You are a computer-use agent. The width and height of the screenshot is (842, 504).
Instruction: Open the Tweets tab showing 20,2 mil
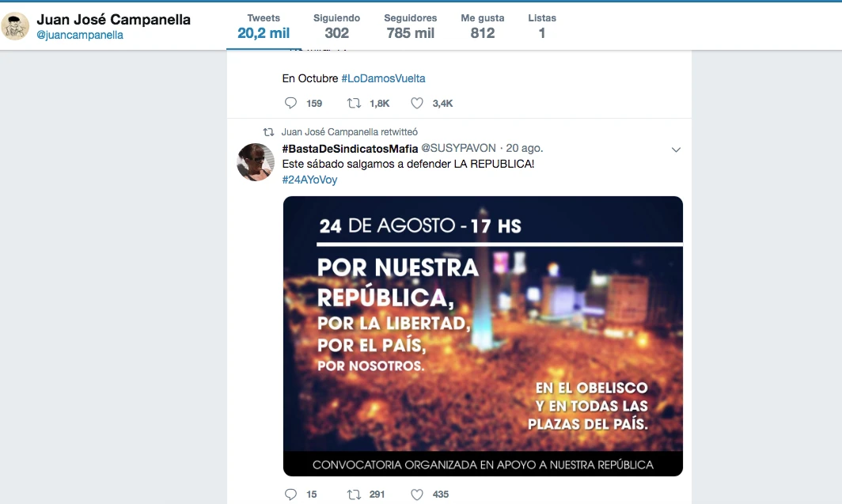click(264, 26)
